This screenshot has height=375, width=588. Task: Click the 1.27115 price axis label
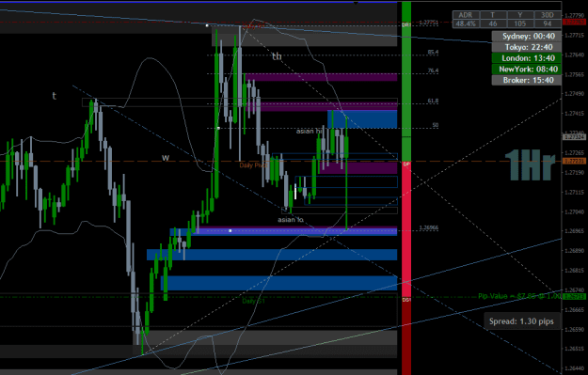point(575,192)
